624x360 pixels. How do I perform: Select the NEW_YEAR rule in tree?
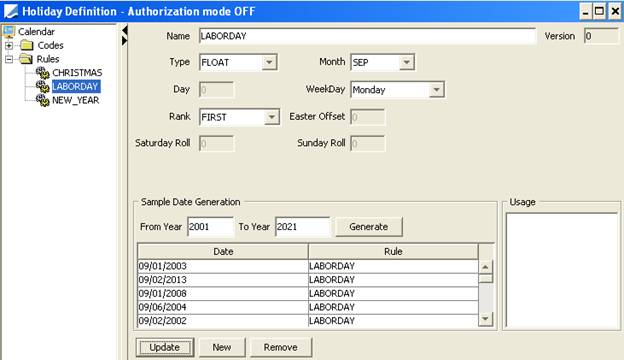[76, 100]
